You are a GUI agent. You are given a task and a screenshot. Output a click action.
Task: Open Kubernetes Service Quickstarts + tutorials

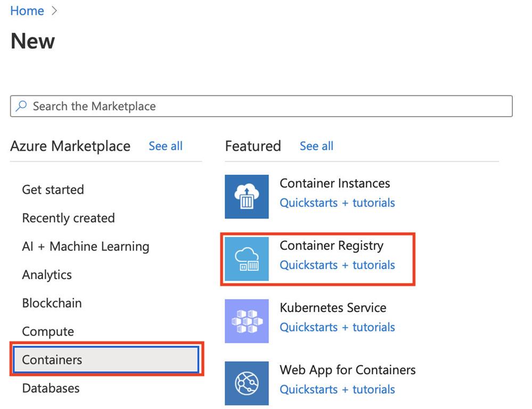[x=337, y=327]
